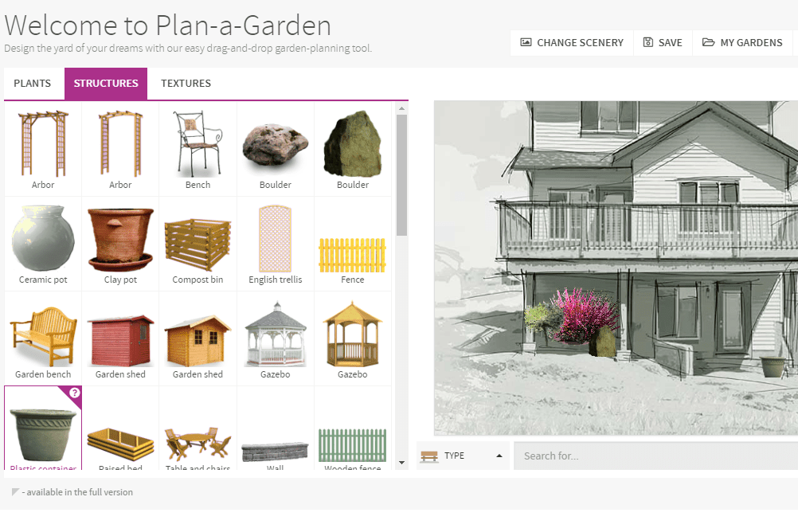
Task: Select the pink flowering shrub in garden
Action: click(x=584, y=315)
